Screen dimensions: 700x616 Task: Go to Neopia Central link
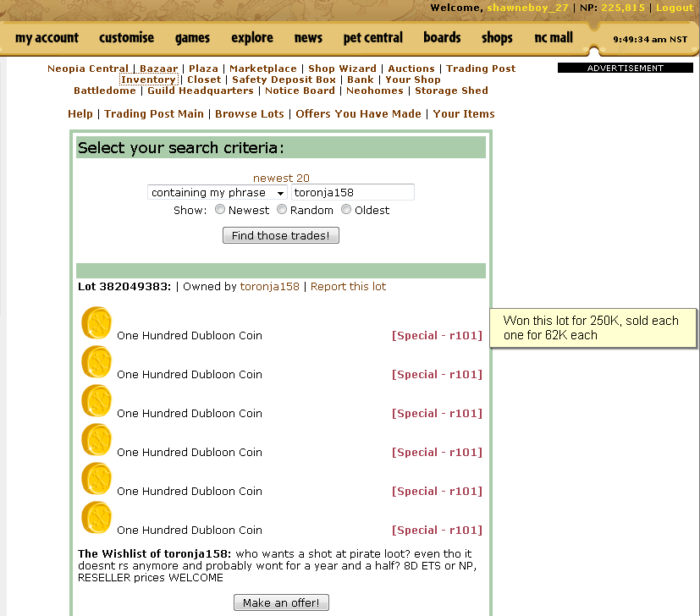click(x=88, y=69)
